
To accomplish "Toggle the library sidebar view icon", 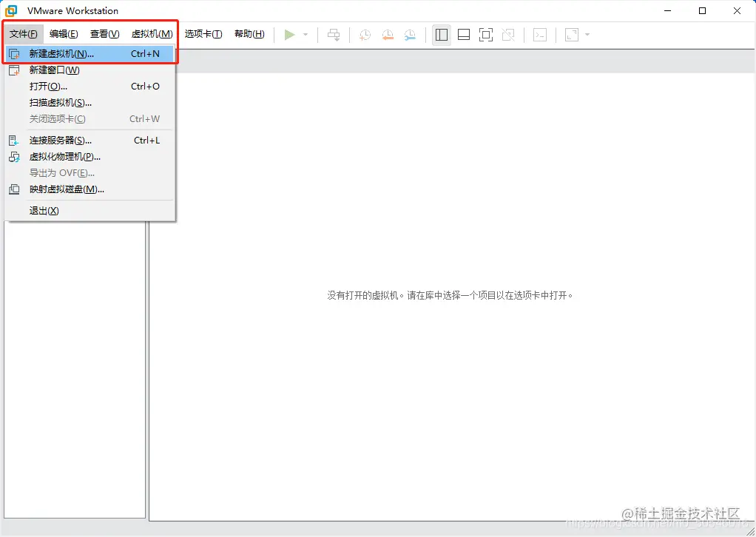I will click(441, 35).
